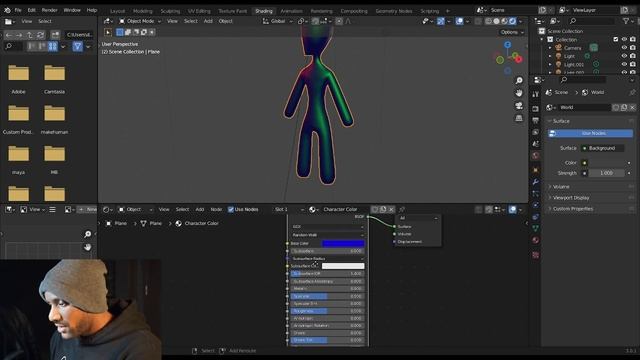
Task: Expand the Custom Properties panel
Action: [572, 209]
